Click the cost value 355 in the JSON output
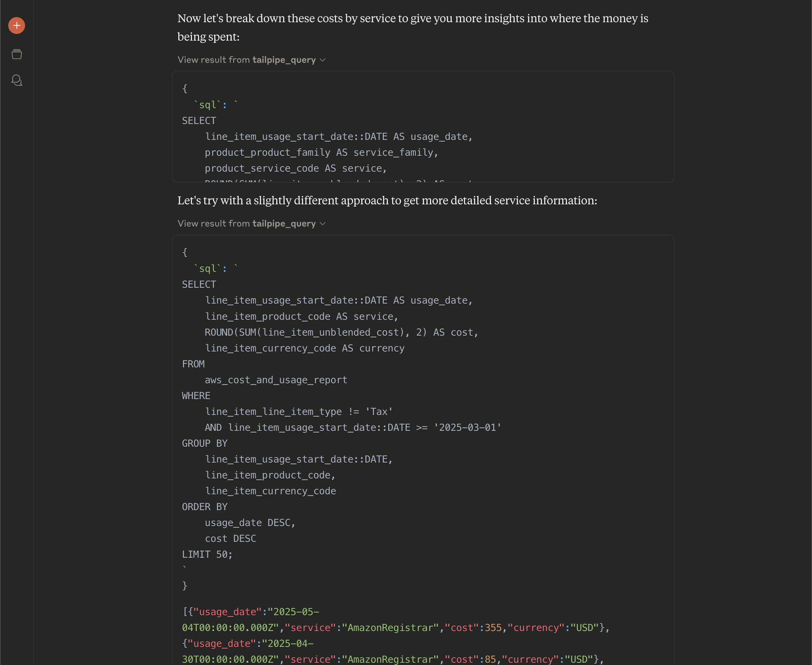Viewport: 812px width, 665px height. (x=493, y=628)
